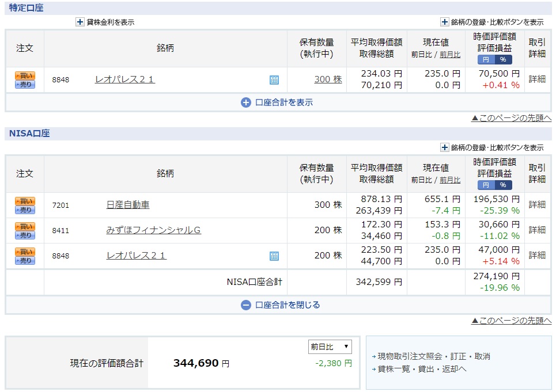Expand 口座合計を表示 in 特定口座

pyautogui.click(x=277, y=102)
